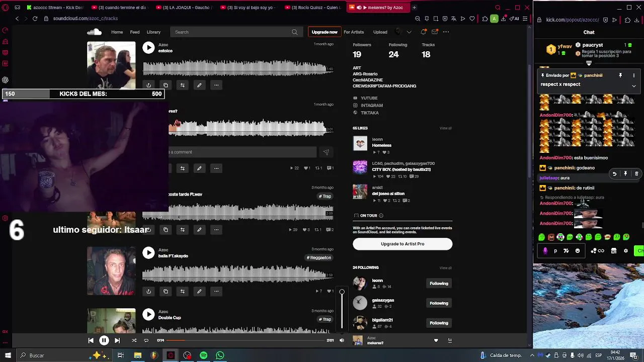Open SoundCloud header more menu
The image size is (644, 362).
coord(446,32)
